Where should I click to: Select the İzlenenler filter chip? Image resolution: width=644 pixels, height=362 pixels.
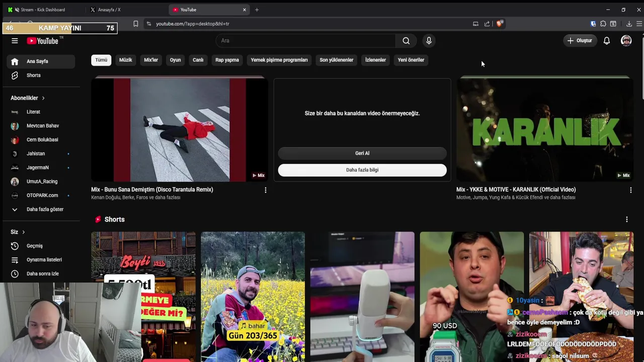pos(375,60)
